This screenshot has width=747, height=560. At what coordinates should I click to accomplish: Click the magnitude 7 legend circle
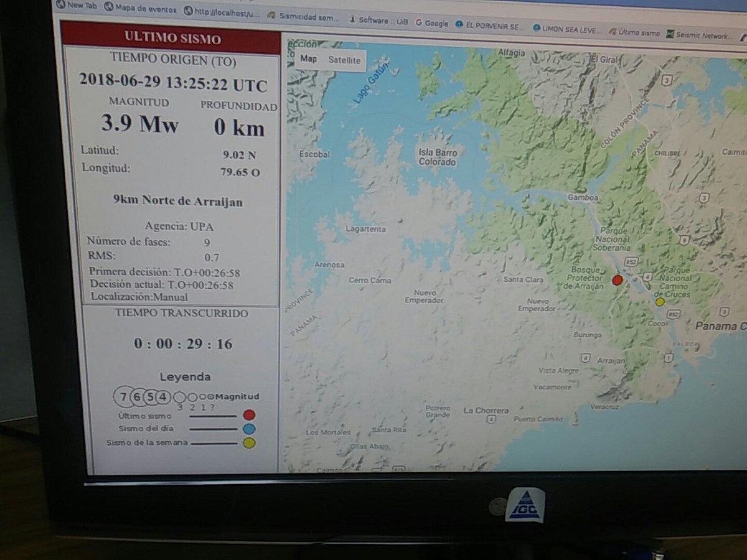tap(123, 397)
